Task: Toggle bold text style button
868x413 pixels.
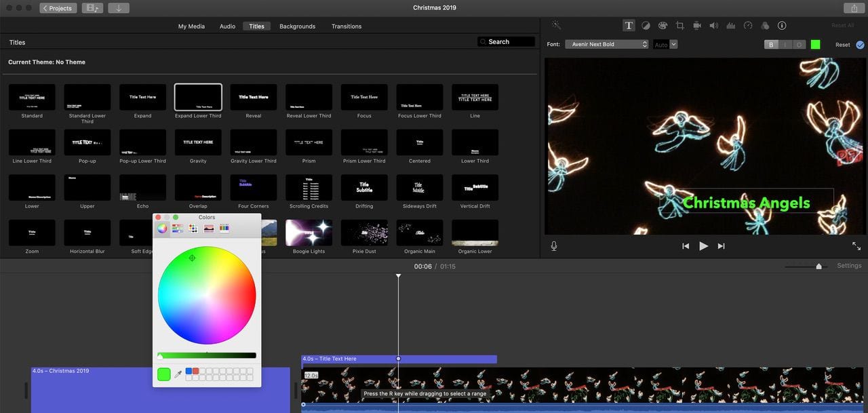Action: [x=771, y=45]
